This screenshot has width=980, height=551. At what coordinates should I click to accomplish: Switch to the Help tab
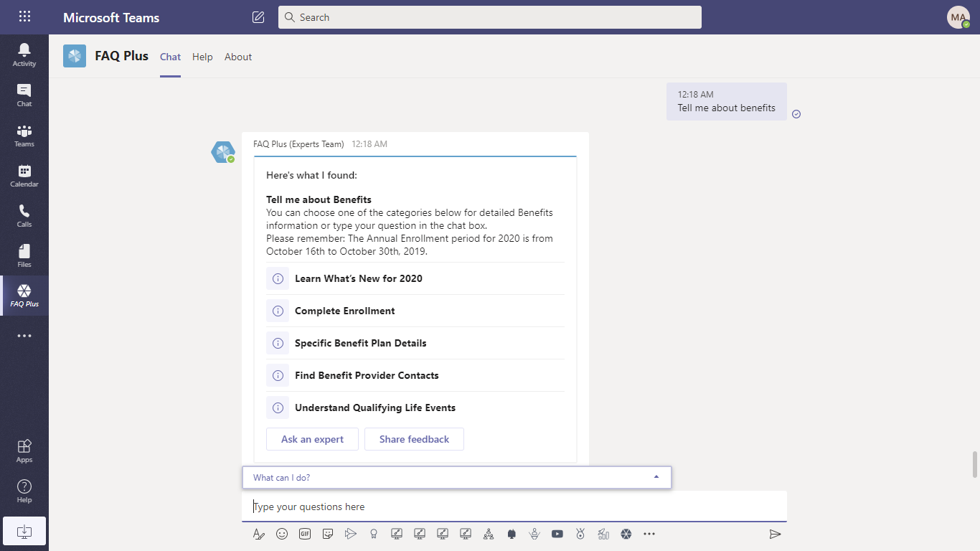pyautogui.click(x=202, y=57)
